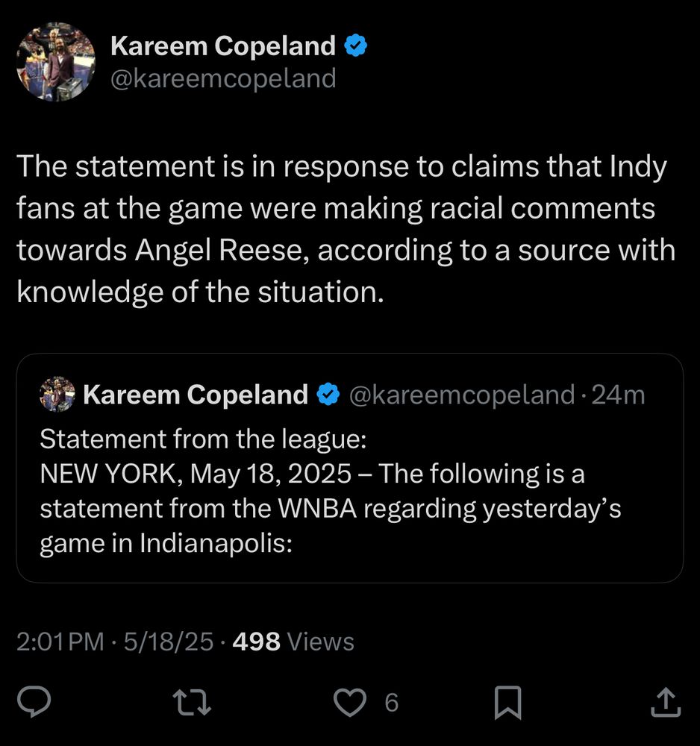Tap the heart icon to like the post
The width and height of the screenshot is (700, 746).
point(350,701)
